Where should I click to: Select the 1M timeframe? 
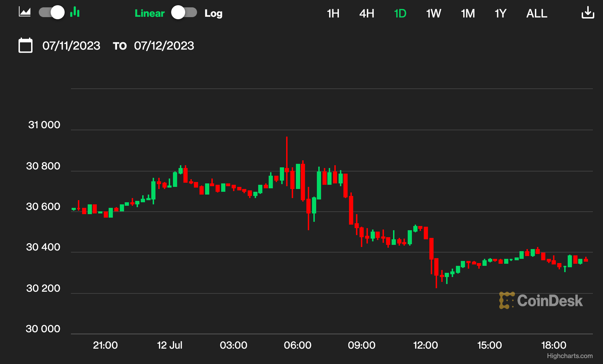point(468,13)
